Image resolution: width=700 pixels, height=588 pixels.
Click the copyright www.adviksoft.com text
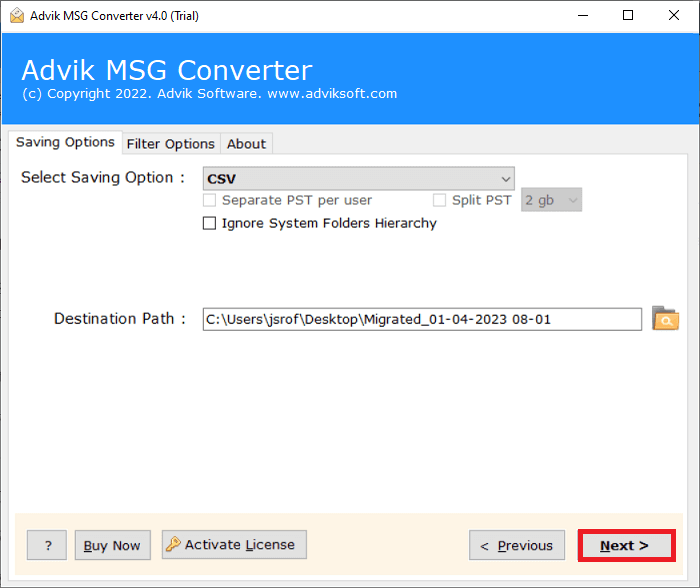pos(209,94)
